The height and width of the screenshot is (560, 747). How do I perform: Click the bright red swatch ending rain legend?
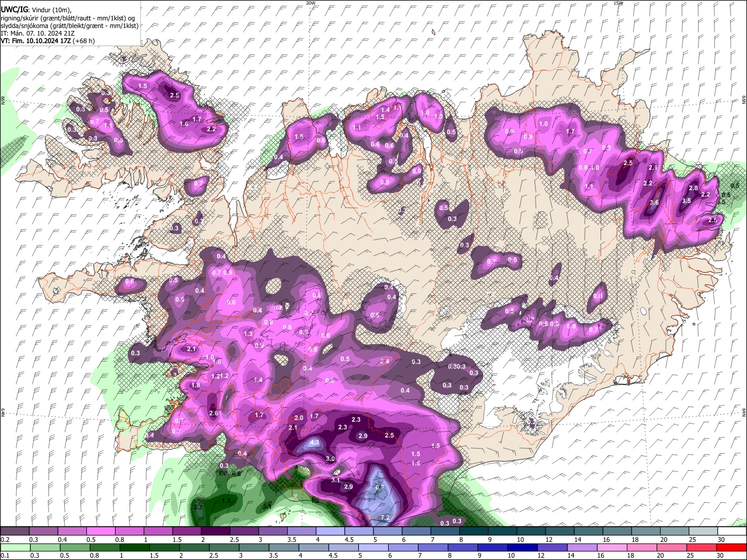click(732, 547)
